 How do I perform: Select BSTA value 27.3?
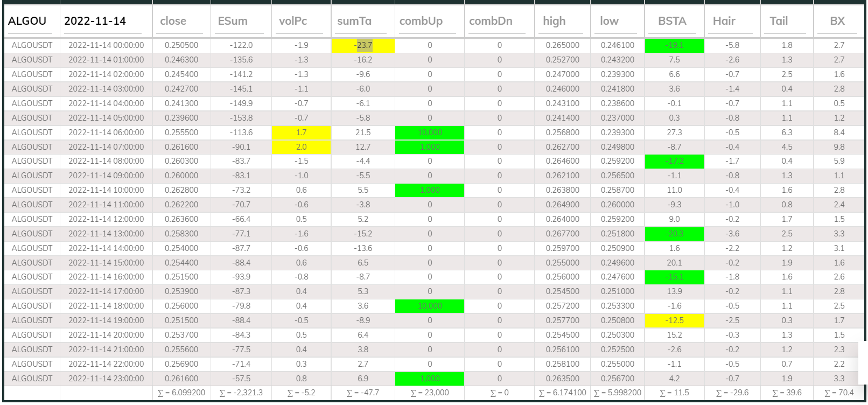pyautogui.click(x=674, y=132)
